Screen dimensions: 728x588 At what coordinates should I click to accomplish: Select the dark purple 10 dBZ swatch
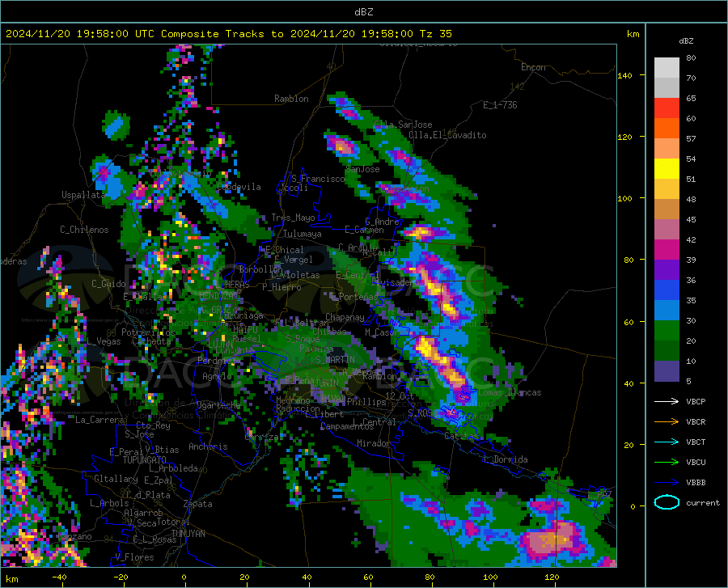click(667, 371)
